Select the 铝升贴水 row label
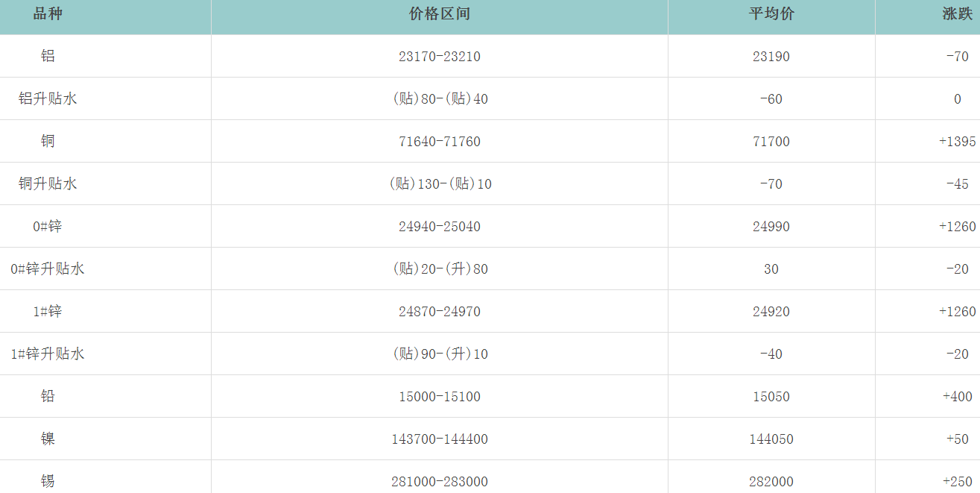980x493 pixels. [x=48, y=98]
